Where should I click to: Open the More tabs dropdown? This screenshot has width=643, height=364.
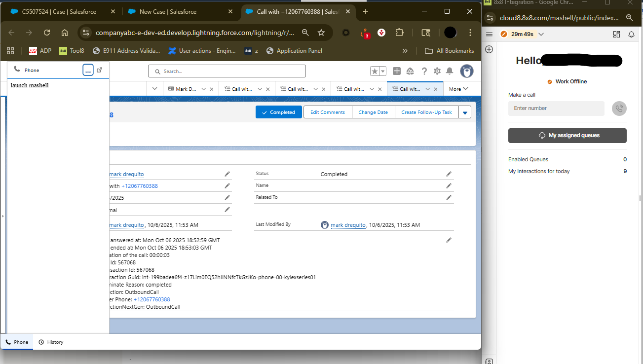(458, 89)
